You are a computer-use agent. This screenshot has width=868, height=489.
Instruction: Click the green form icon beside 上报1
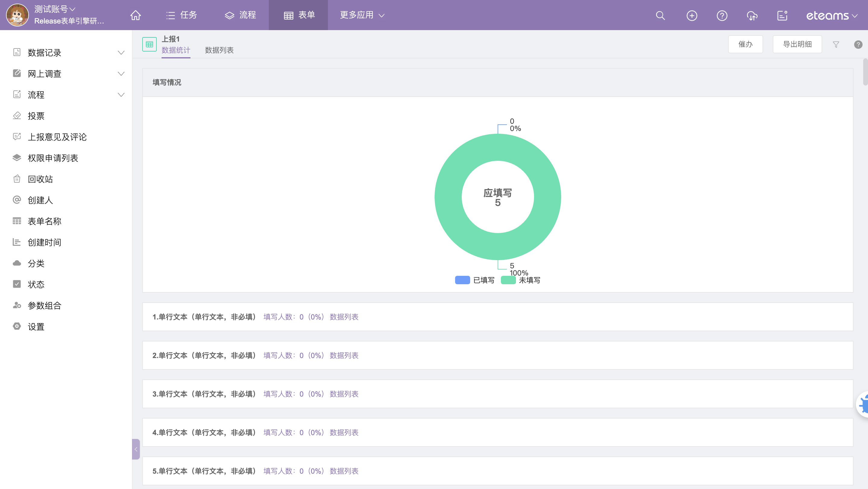click(149, 44)
